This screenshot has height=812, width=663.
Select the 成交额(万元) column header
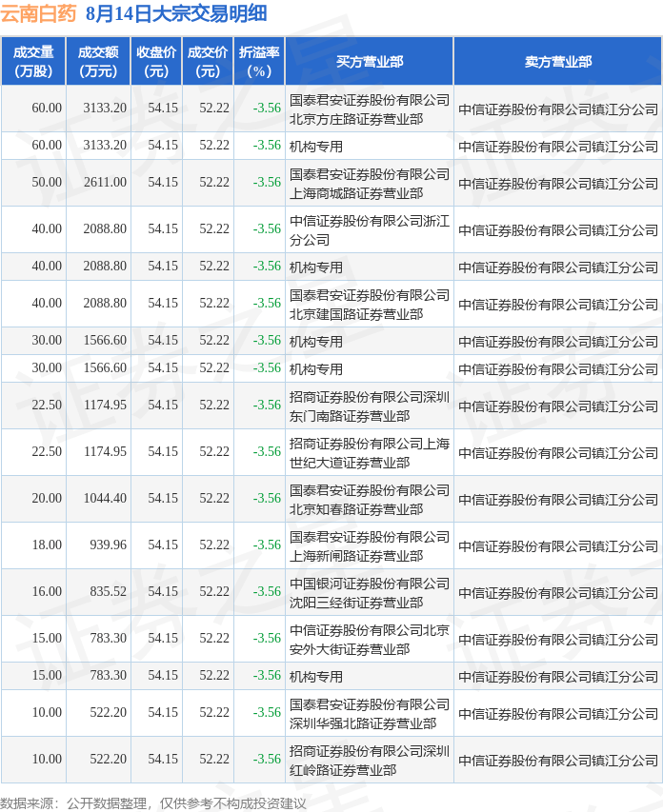[99, 61]
